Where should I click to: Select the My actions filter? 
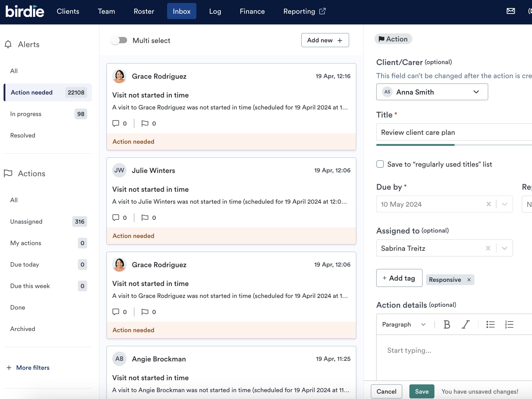pyautogui.click(x=48, y=243)
